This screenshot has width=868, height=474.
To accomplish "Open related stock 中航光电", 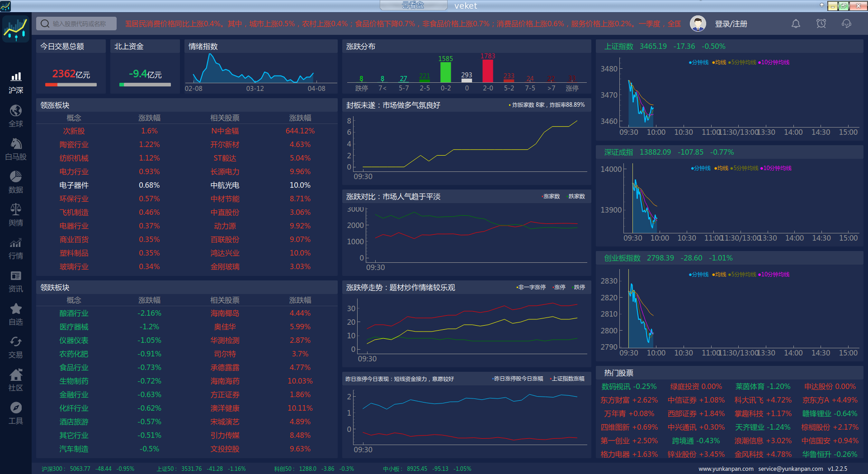I will [x=225, y=185].
